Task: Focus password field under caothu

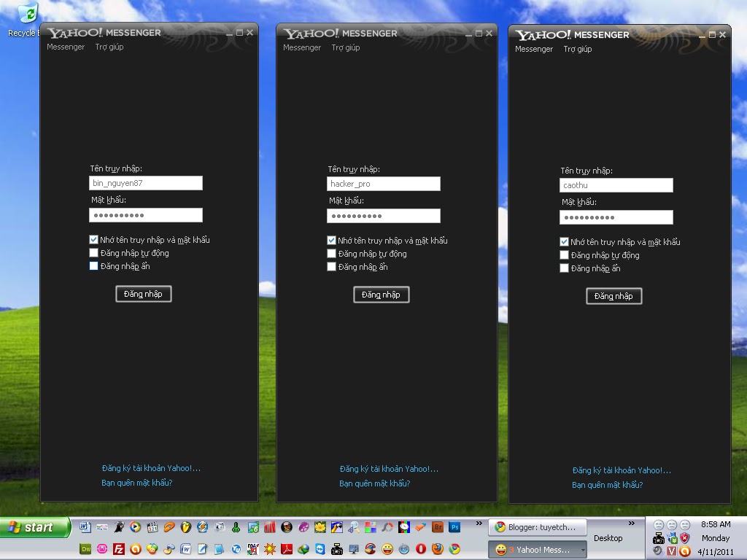Action: (x=616, y=217)
